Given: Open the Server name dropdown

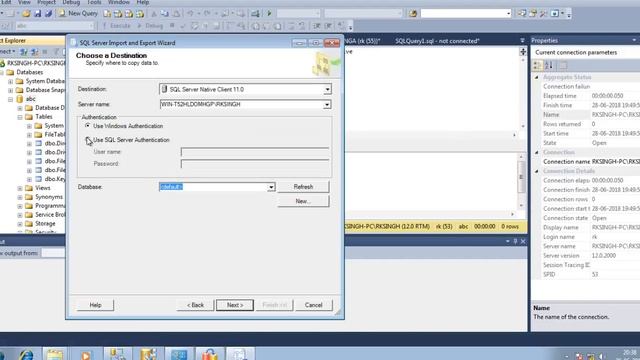Looking at the screenshot, I should click(x=327, y=105).
